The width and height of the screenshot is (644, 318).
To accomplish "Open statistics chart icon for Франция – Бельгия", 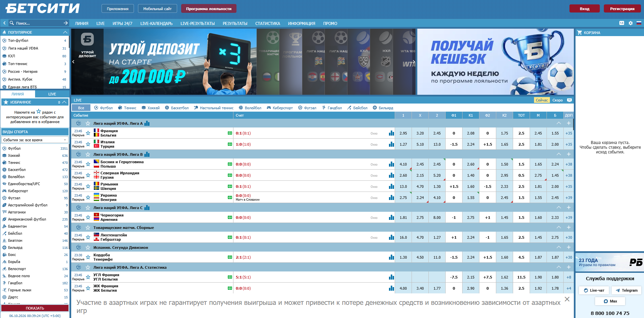I will pos(391,133).
